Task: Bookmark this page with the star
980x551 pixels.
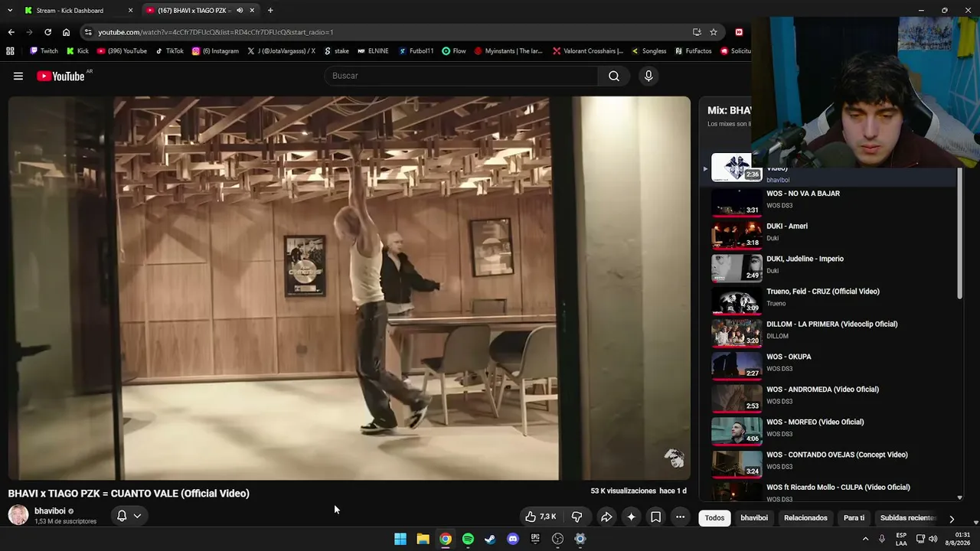Action: 714,32
